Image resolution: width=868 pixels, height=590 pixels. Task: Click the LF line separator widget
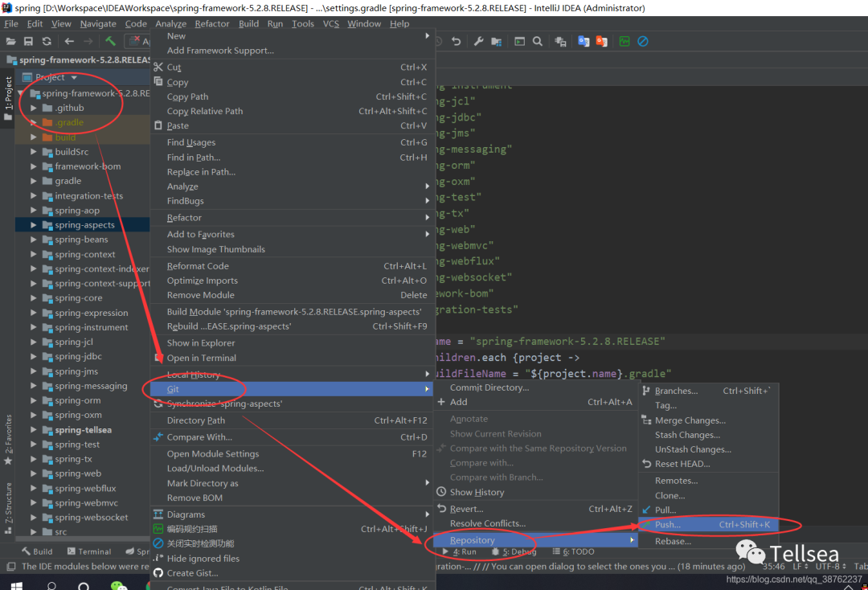pyautogui.click(x=800, y=566)
